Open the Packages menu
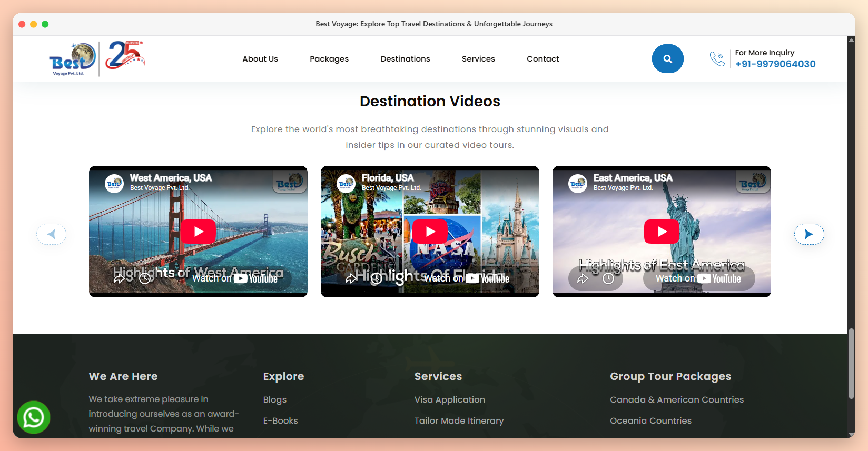The image size is (868, 451). (x=329, y=59)
